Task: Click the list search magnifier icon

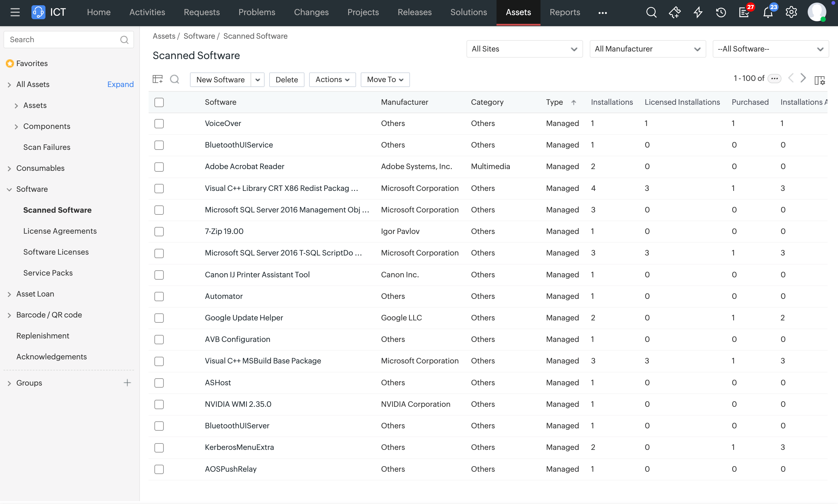Action: point(175,79)
